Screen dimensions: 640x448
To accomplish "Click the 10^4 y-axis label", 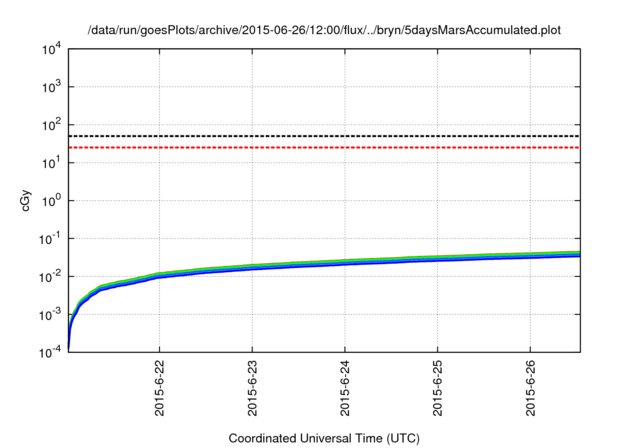I will click(51, 50).
